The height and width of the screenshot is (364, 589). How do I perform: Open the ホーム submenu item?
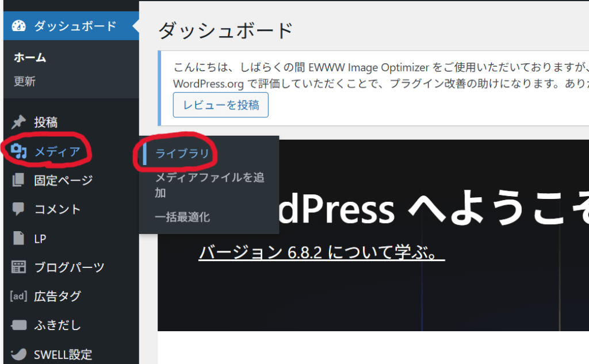click(x=30, y=58)
